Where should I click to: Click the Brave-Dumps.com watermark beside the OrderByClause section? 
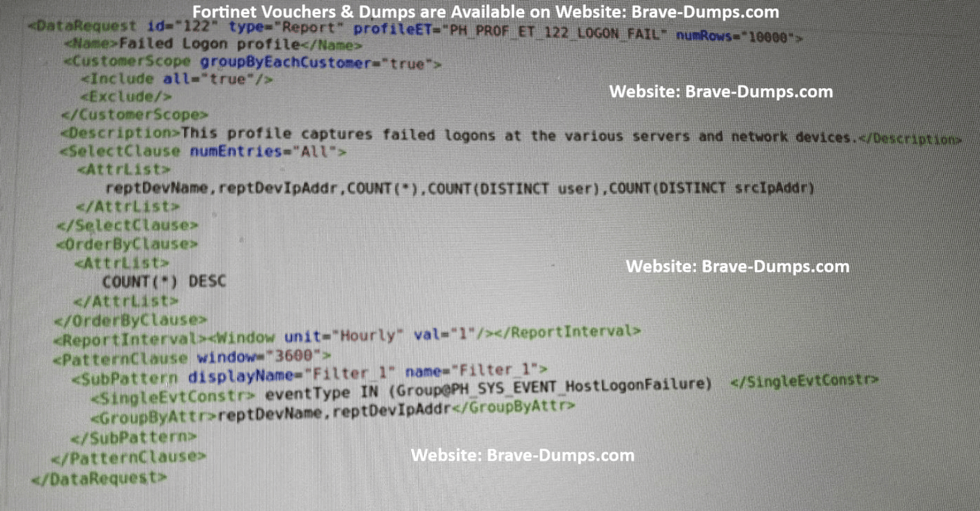tap(737, 267)
